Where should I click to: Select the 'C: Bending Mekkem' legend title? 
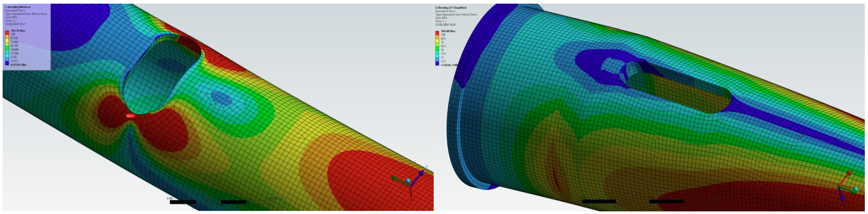click(x=18, y=7)
